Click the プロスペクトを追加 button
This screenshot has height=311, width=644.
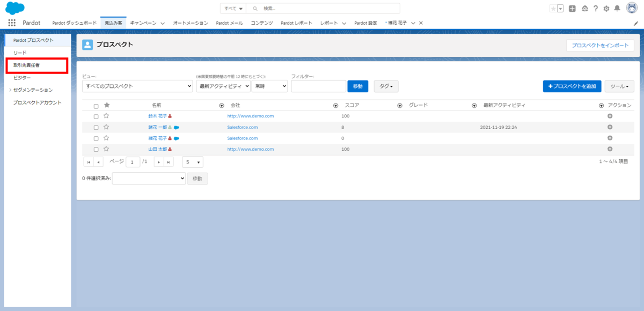point(572,86)
